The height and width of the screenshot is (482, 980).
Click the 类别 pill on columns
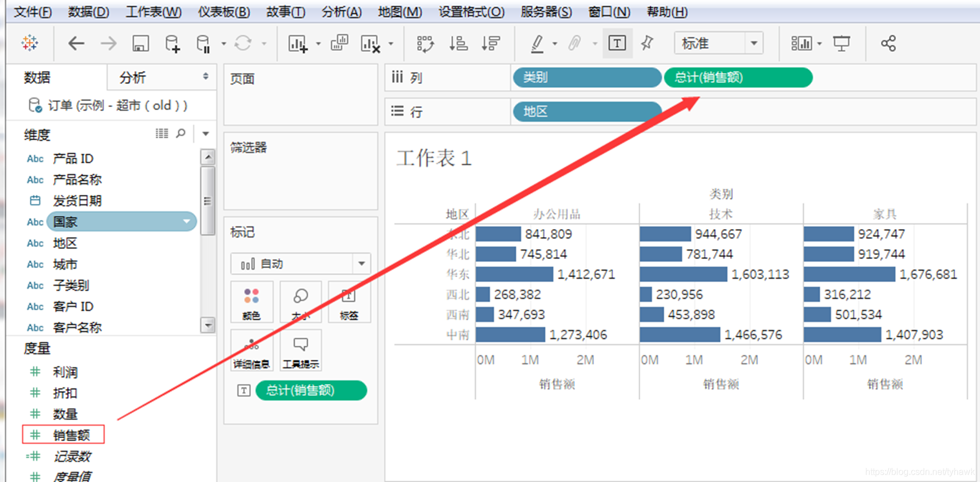(587, 78)
